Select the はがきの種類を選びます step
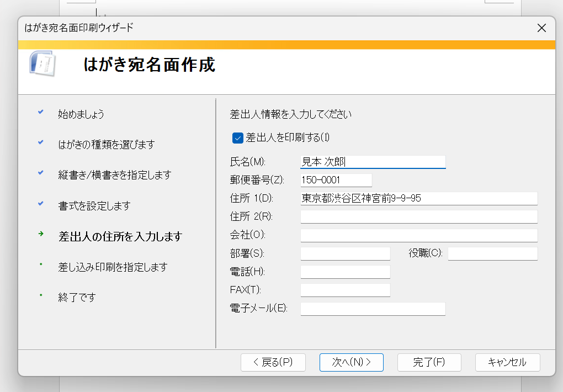This screenshot has width=563, height=392. (x=107, y=145)
